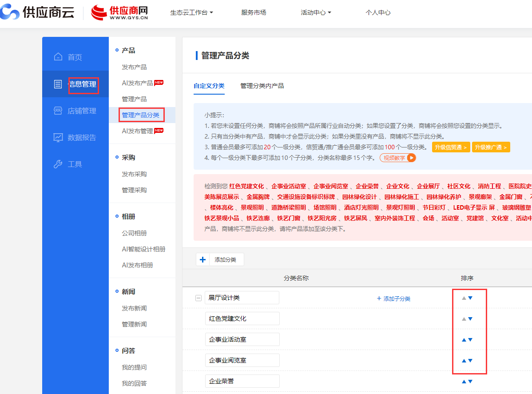
Task: Click the 升级信贸通 upgrade button
Action: pos(451,147)
